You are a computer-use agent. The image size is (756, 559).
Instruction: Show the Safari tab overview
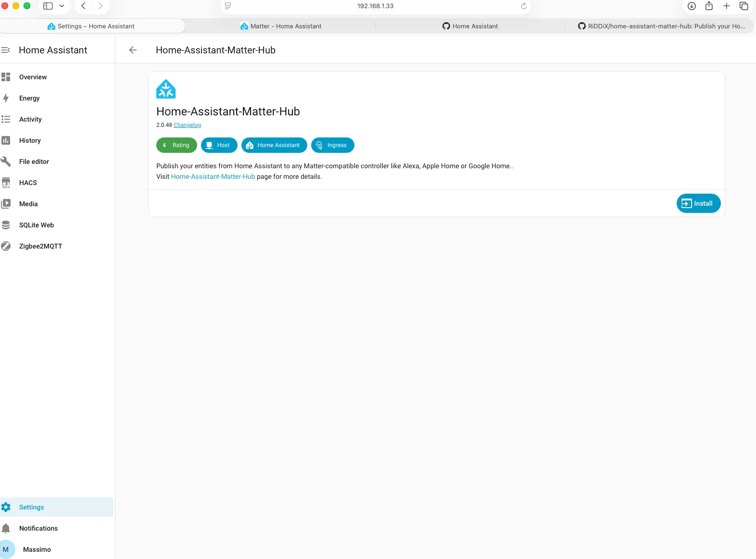point(743,6)
